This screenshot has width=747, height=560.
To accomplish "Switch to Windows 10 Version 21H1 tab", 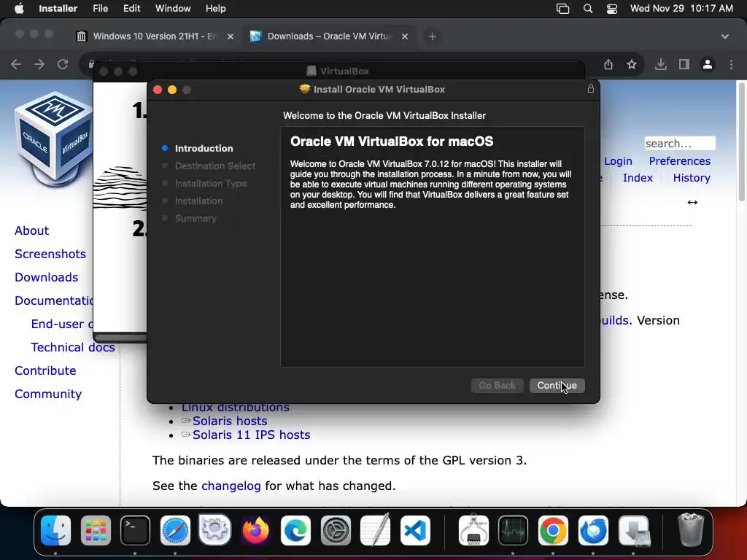I will pos(155,36).
